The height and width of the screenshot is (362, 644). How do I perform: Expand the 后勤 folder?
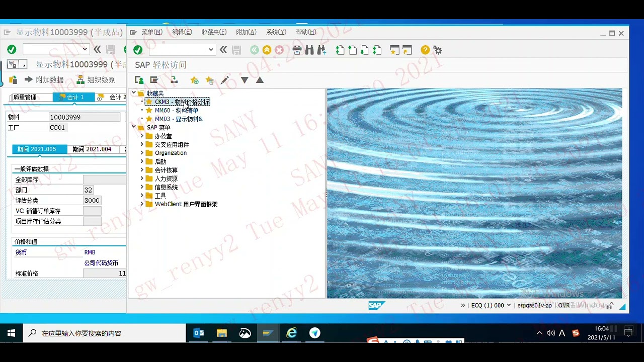pyautogui.click(x=142, y=161)
